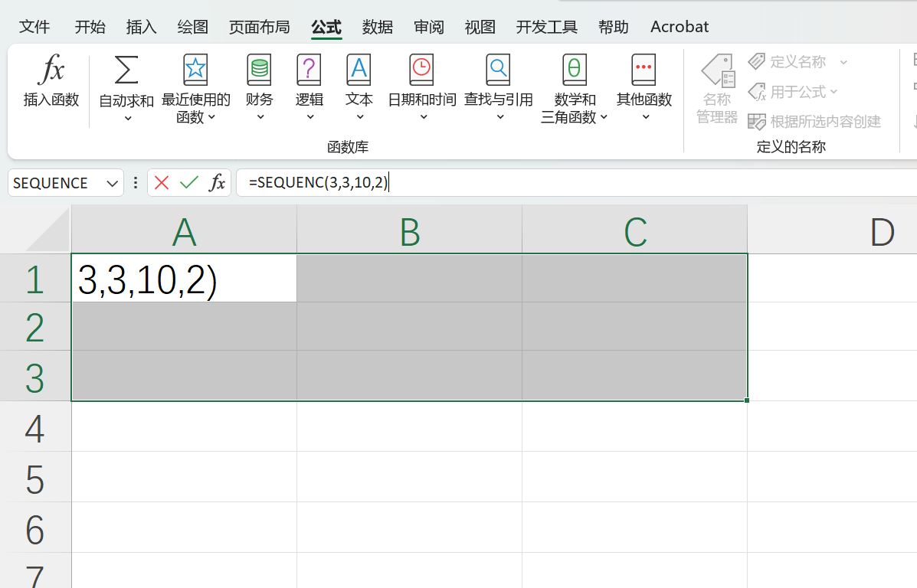Open the Logical (逻辑) functions icon
Image resolution: width=917 pixels, height=588 pixels.
[x=309, y=70]
